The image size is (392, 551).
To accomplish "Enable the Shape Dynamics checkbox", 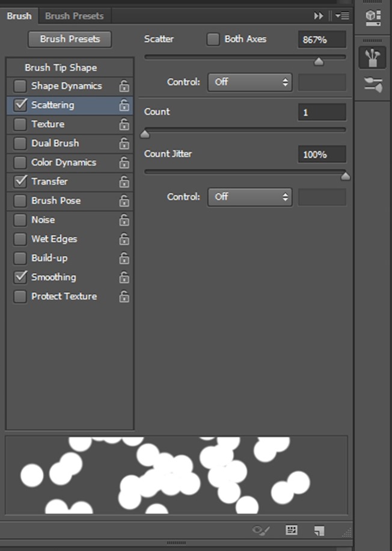I will pyautogui.click(x=20, y=86).
